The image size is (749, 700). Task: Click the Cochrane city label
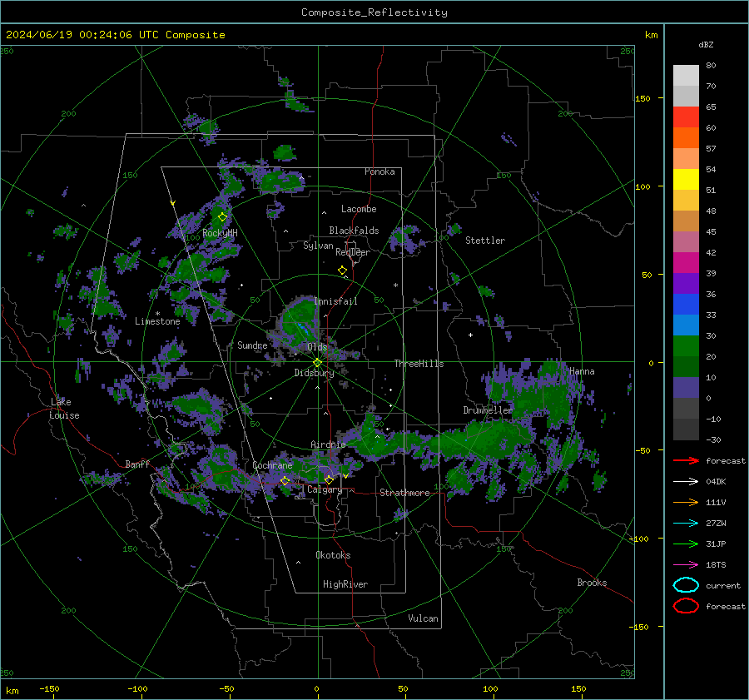click(272, 465)
